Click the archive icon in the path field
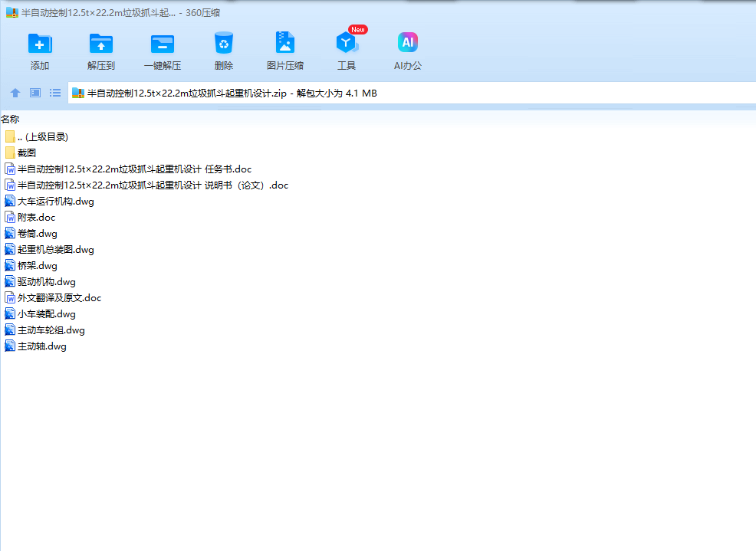The width and height of the screenshot is (756, 551). click(x=78, y=93)
